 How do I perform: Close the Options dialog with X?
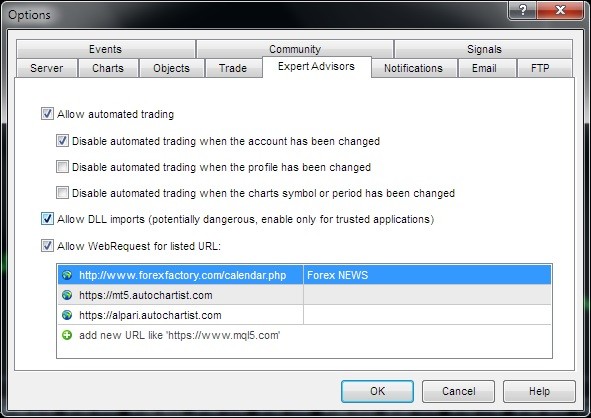coord(560,10)
